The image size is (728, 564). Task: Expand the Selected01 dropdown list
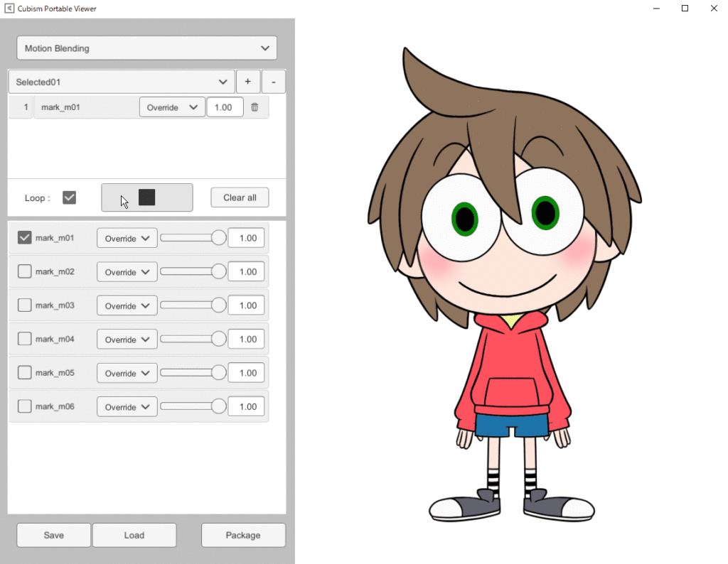pyautogui.click(x=121, y=82)
